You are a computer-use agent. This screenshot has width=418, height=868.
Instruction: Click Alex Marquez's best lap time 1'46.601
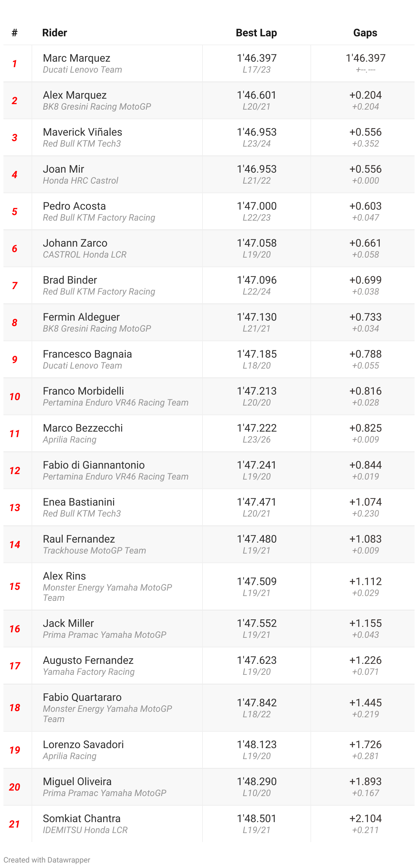[256, 95]
